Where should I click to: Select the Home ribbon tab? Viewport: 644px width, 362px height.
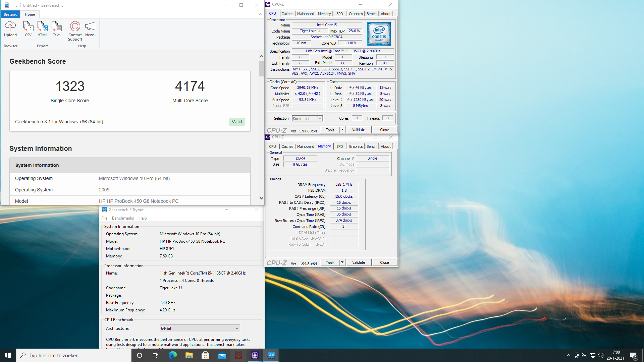tap(30, 14)
